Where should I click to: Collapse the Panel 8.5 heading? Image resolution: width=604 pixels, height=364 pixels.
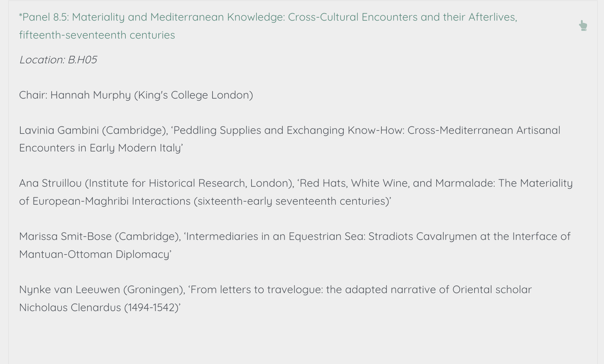tap(268, 17)
